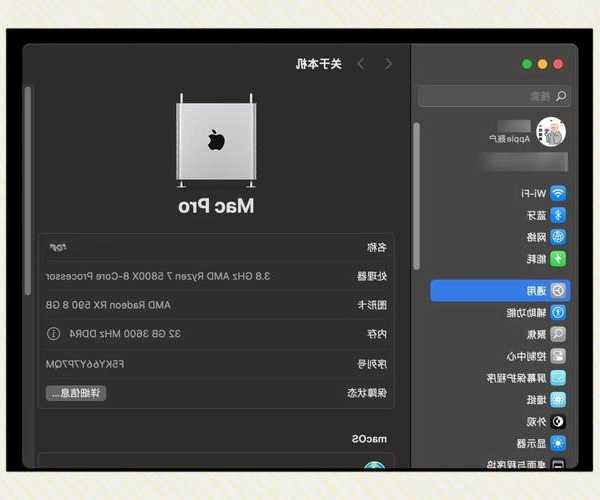Click the AMD Ryzen 7 5800X processor value
Image resolution: width=600 pixels, height=500 pixels.
pos(158,276)
